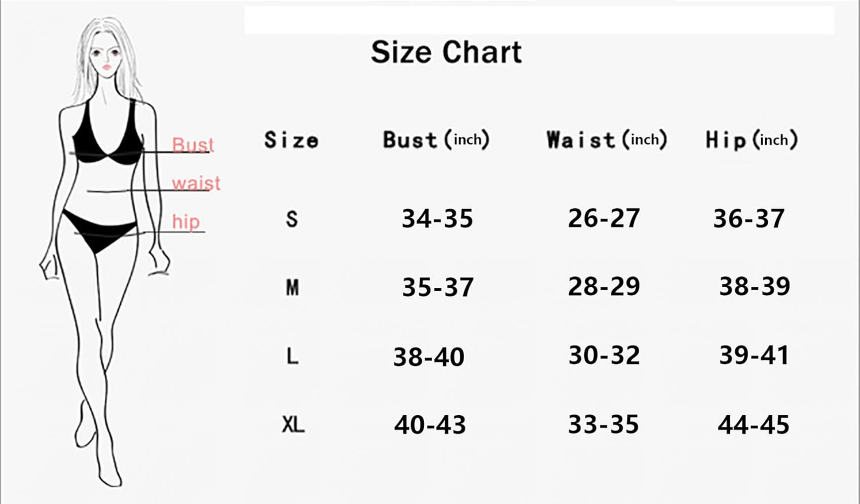Select the S size row label

coord(291,219)
